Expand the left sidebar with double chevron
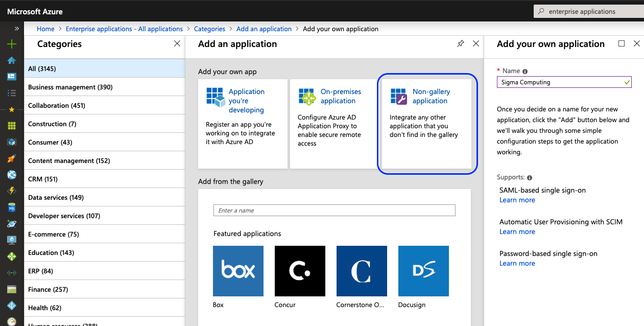The width and height of the screenshot is (644, 326). coord(17,29)
